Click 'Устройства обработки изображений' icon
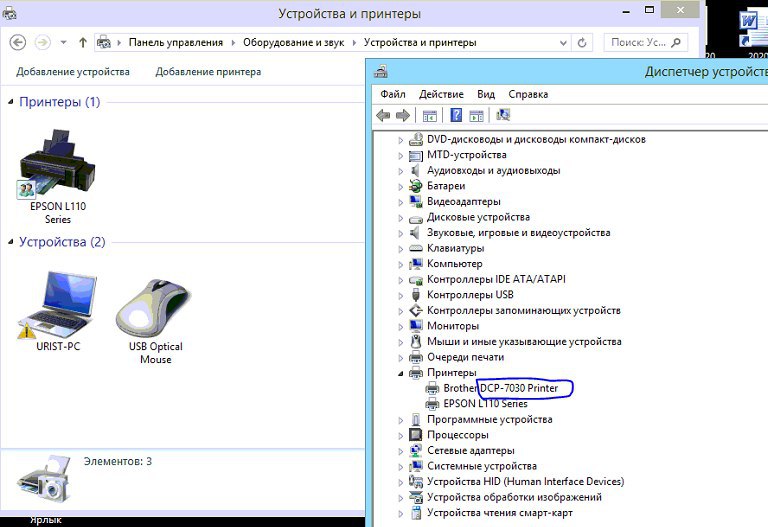 (x=416, y=498)
